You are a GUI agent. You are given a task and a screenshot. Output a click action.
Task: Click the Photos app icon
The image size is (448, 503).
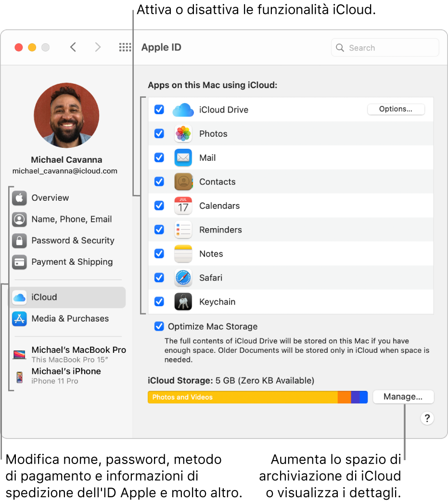[x=183, y=134]
